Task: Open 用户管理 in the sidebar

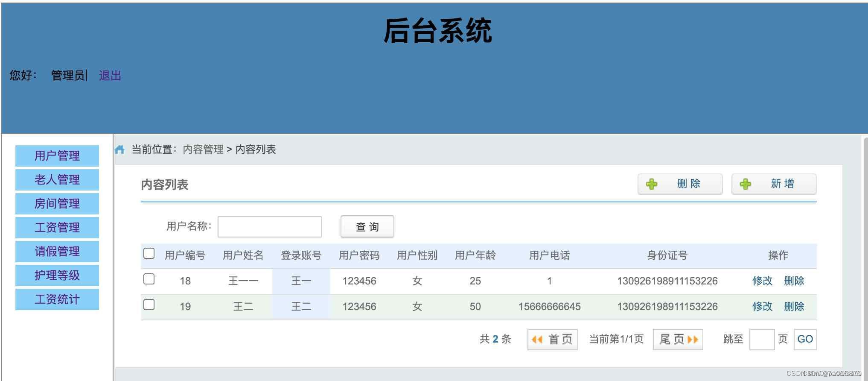Action: click(57, 156)
